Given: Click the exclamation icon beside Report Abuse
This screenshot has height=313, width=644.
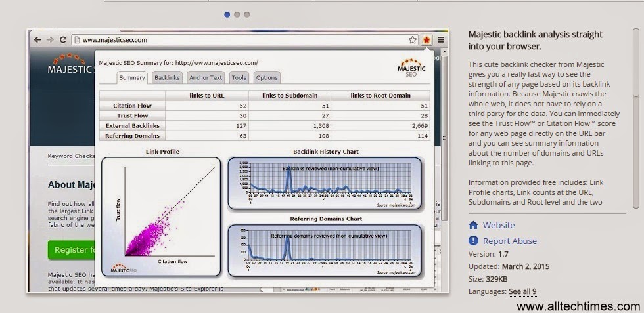Looking at the screenshot, I should (x=473, y=241).
